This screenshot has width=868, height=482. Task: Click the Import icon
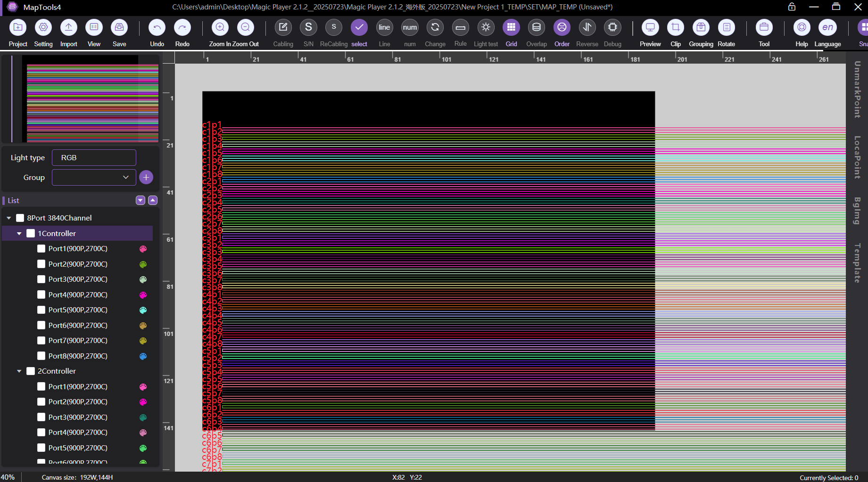tap(69, 28)
